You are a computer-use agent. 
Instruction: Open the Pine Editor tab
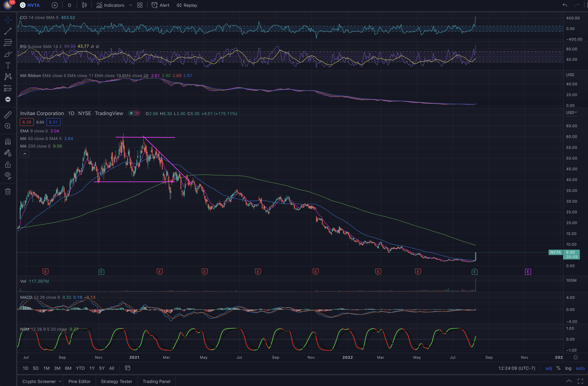click(x=79, y=381)
